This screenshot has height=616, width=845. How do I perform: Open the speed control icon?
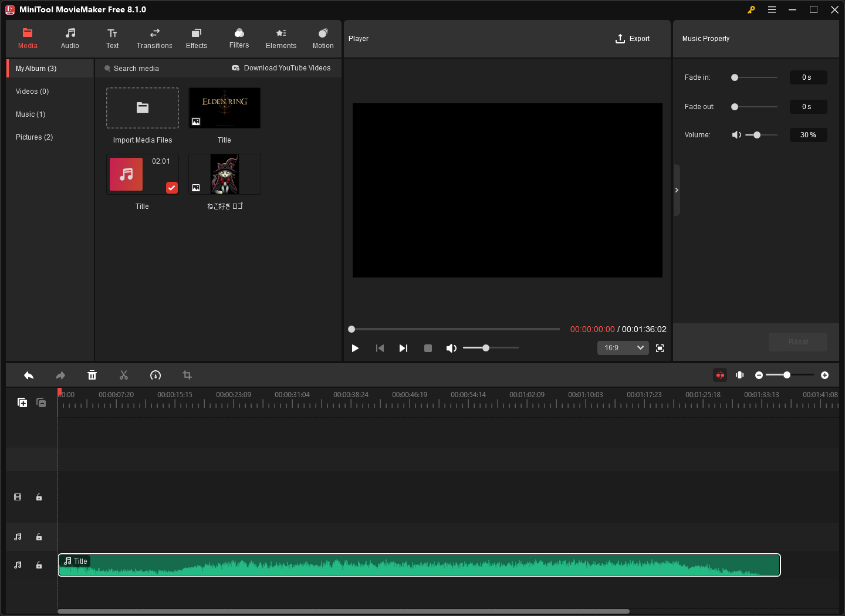click(156, 375)
